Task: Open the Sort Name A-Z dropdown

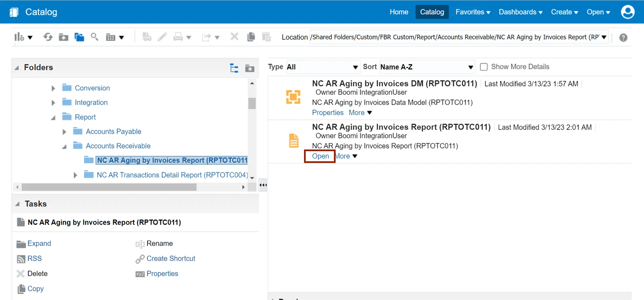Action: [x=427, y=67]
